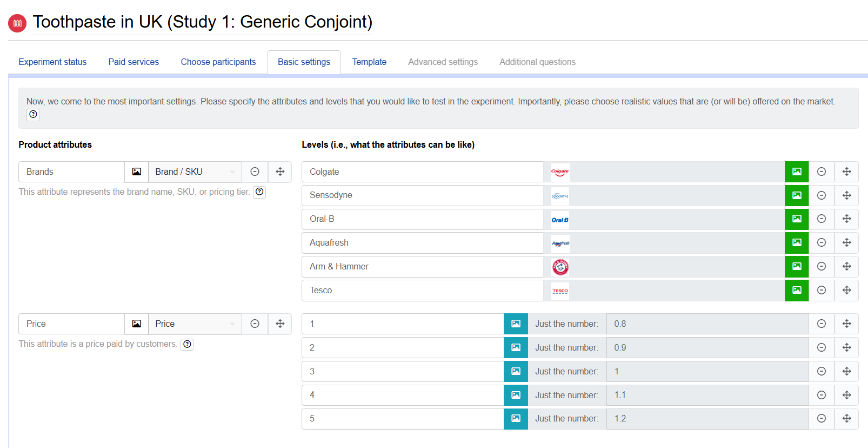This screenshot has width=868, height=448.
Task: Click teal image button for price level 1
Action: pyautogui.click(x=516, y=324)
